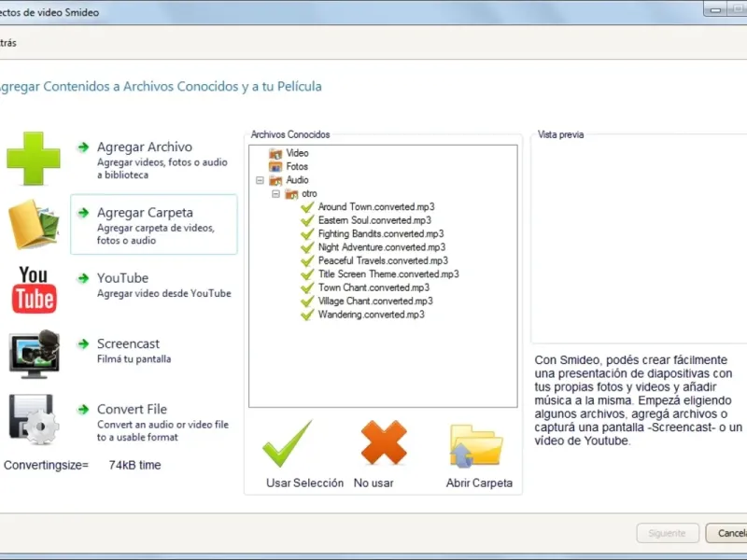Collapse the otro subfolder node

[275, 194]
